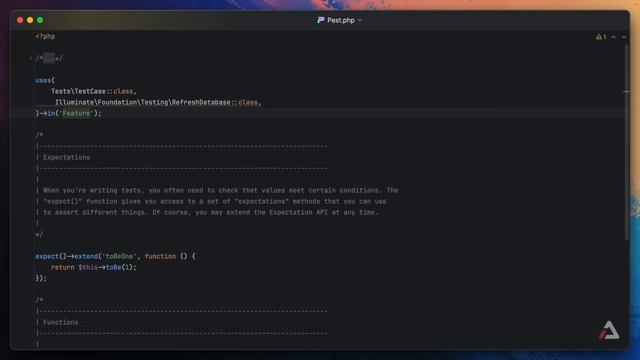
Task: Click the 'extend' method call
Action: coord(86,256)
